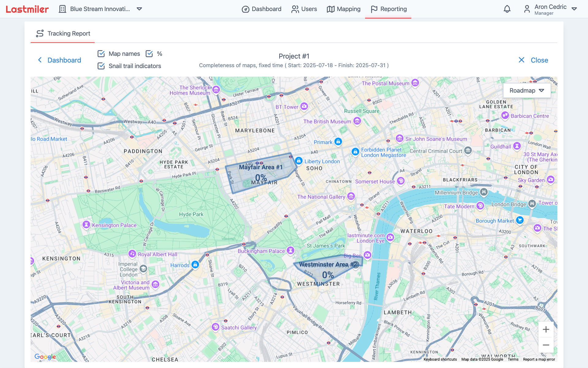The height and width of the screenshot is (368, 588).
Task: Open the Roadmap map type dropdown
Action: click(527, 90)
